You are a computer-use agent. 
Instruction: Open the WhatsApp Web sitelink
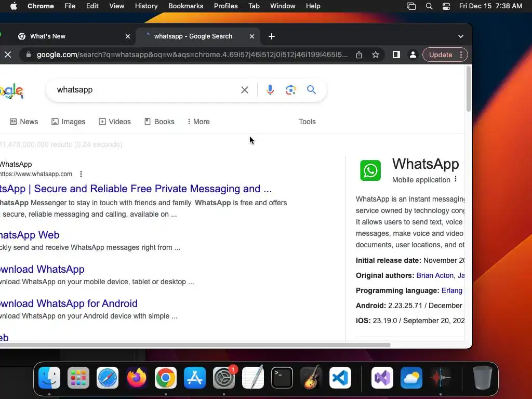(x=30, y=235)
